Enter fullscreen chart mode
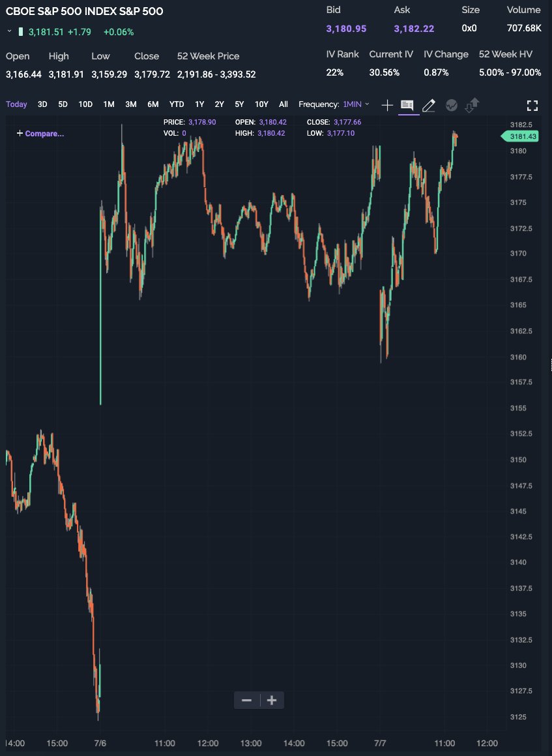This screenshot has width=552, height=756. coord(532,106)
